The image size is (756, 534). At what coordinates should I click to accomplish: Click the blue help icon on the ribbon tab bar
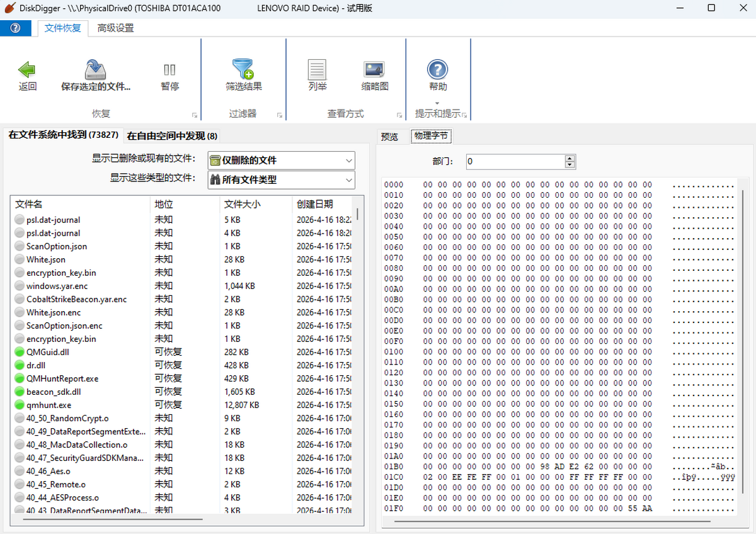[x=16, y=28]
